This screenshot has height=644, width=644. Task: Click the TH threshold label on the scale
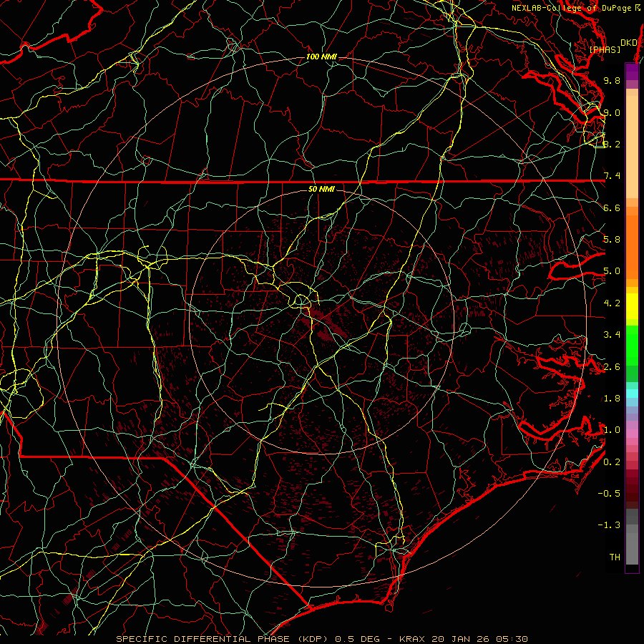615,557
